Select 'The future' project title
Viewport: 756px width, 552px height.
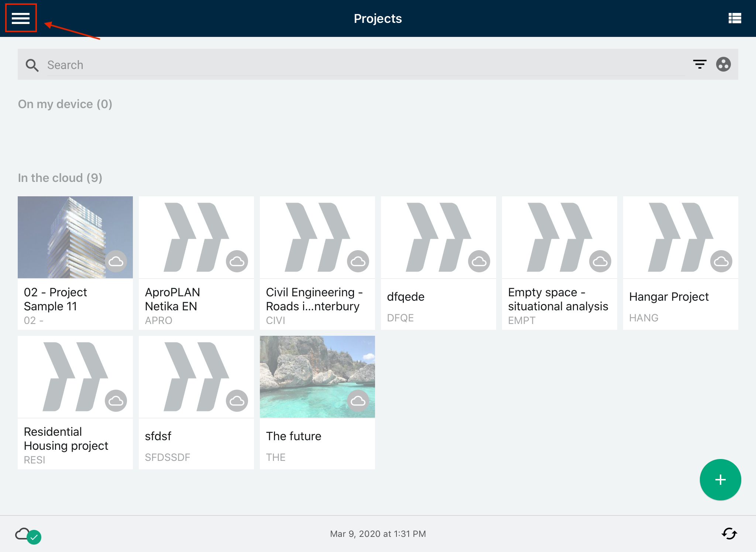click(293, 436)
